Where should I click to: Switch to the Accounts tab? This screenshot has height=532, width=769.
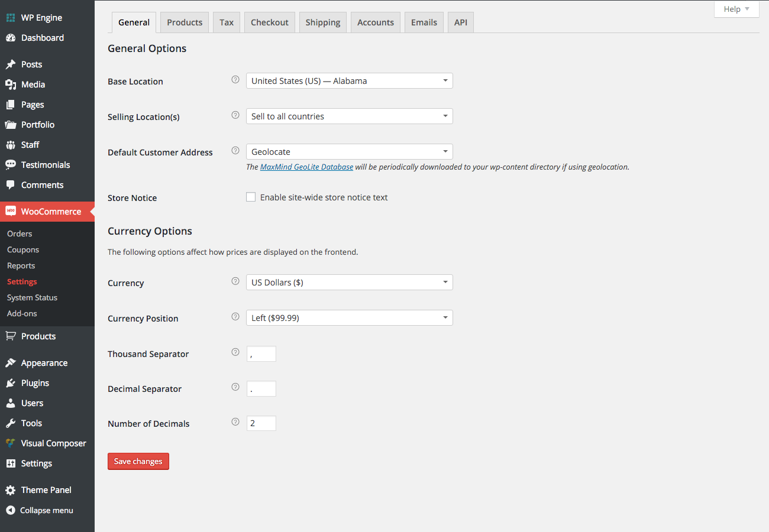376,22
